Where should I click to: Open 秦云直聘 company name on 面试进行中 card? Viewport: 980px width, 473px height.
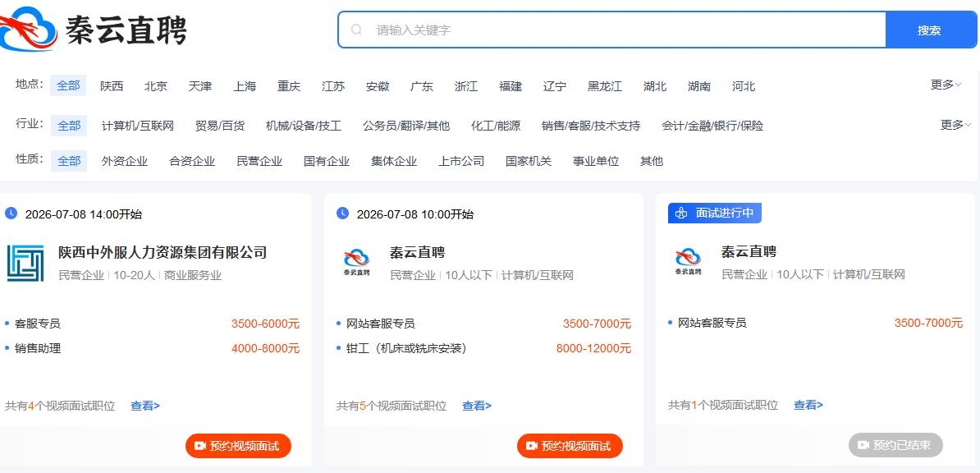click(749, 251)
